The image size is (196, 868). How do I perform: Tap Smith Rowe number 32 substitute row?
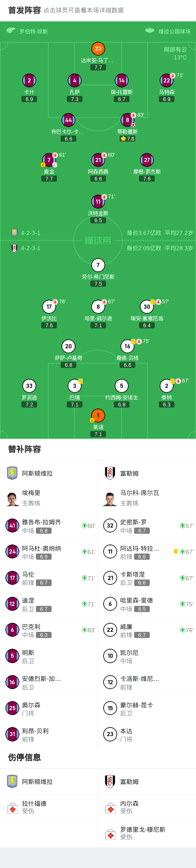pos(147,525)
